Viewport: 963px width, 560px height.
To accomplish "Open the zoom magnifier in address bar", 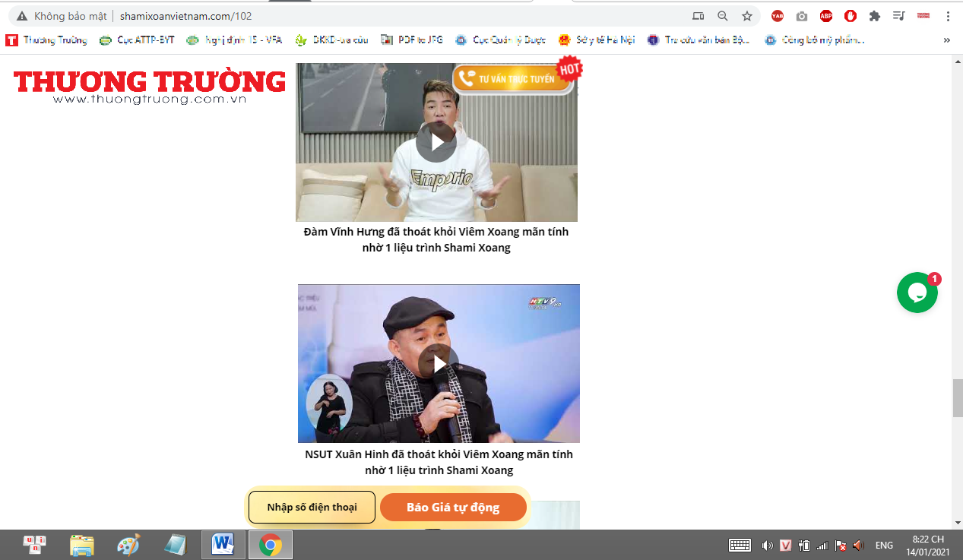I will 723,16.
